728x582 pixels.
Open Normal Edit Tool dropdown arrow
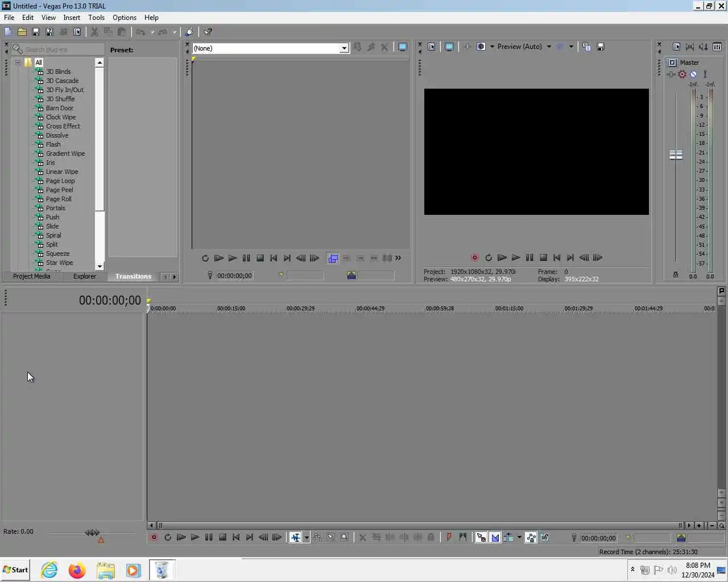pos(307,537)
